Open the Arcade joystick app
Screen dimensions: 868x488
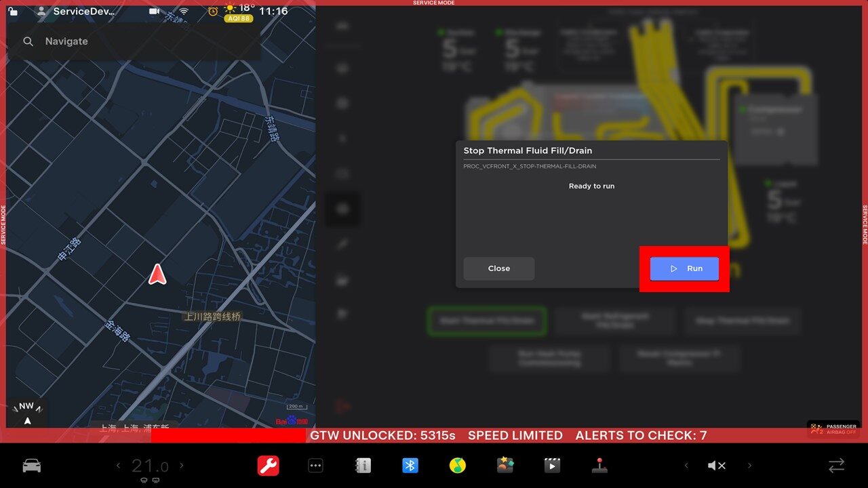pyautogui.click(x=599, y=466)
